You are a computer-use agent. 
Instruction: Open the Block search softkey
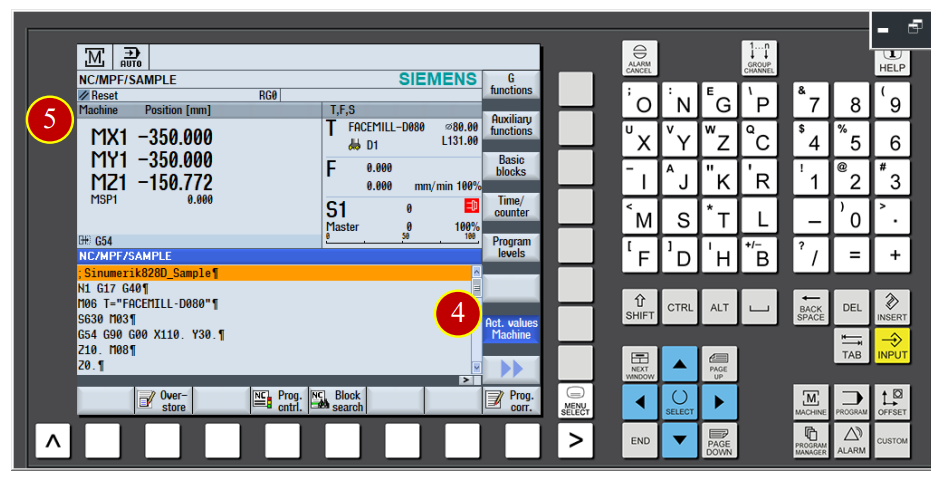click(x=337, y=401)
